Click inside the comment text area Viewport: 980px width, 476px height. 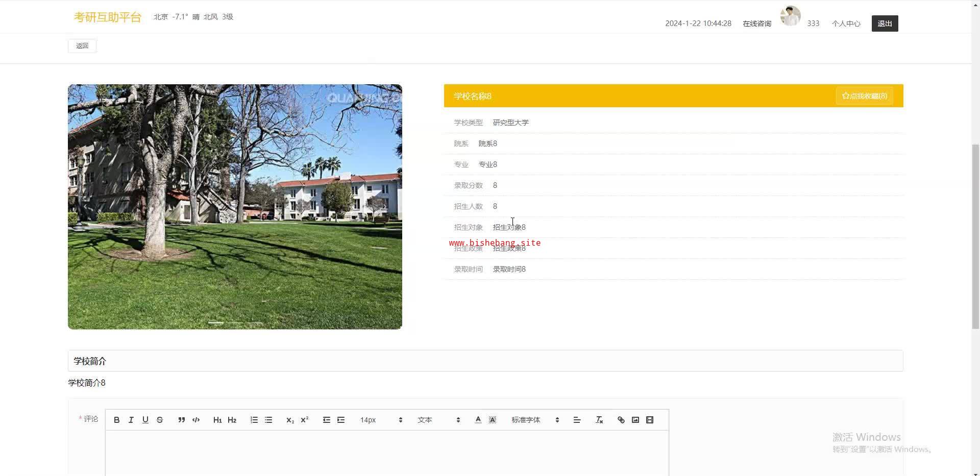pyautogui.click(x=387, y=452)
